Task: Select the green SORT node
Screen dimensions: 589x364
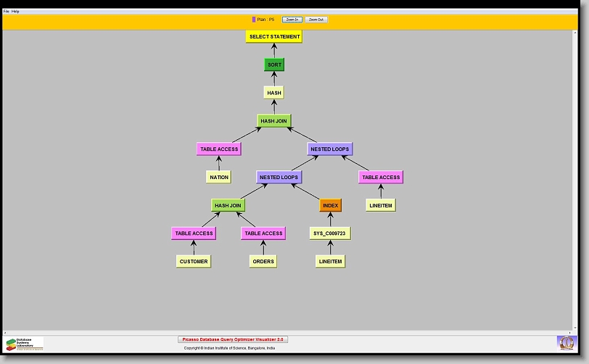Action: pyautogui.click(x=274, y=65)
